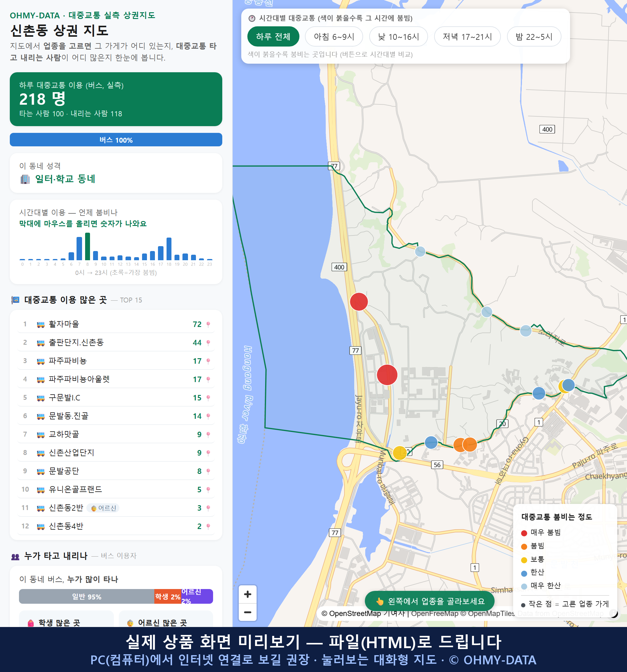Viewport: 627px width, 672px height.
Task: Click the 72 count for 활자마을
Action: (x=197, y=324)
